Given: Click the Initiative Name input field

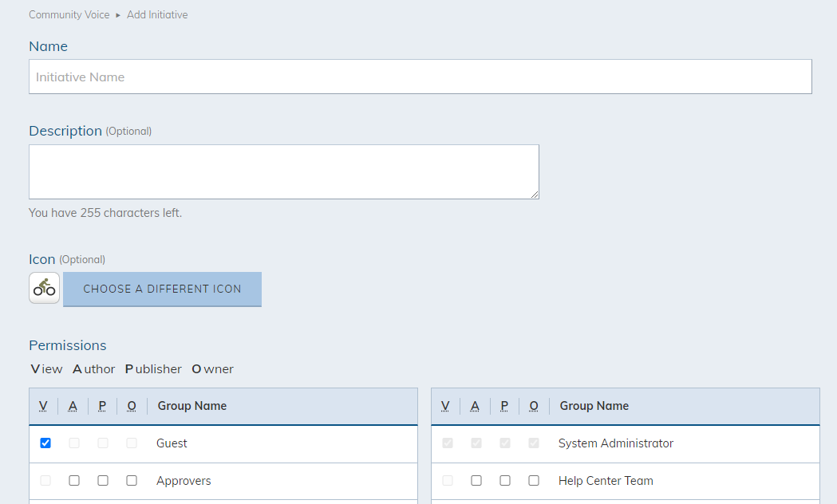Looking at the screenshot, I should point(420,77).
